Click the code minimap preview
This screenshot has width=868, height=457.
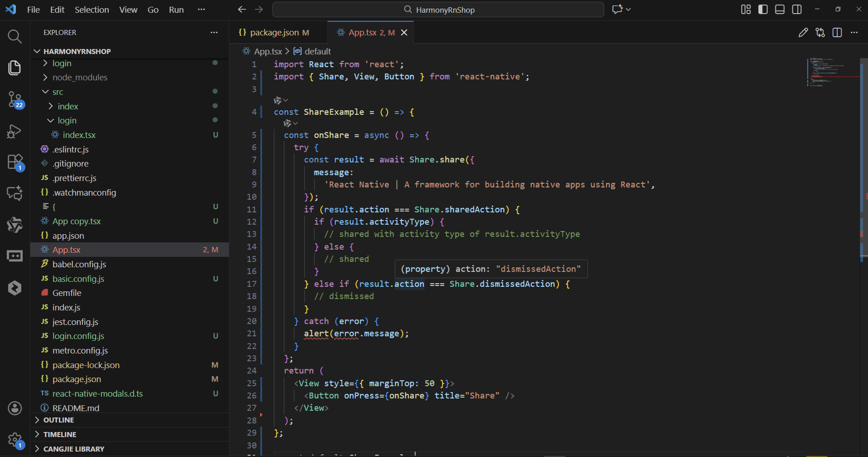tap(832, 73)
